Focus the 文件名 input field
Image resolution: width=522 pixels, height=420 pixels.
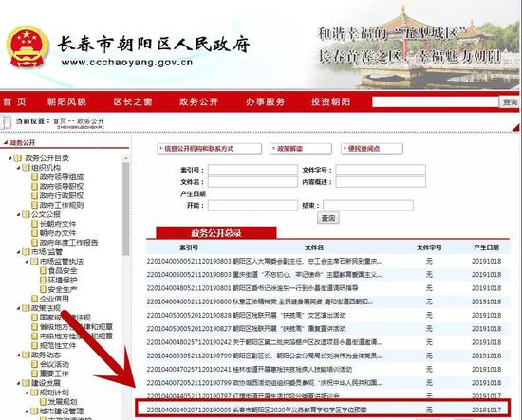click(x=252, y=182)
